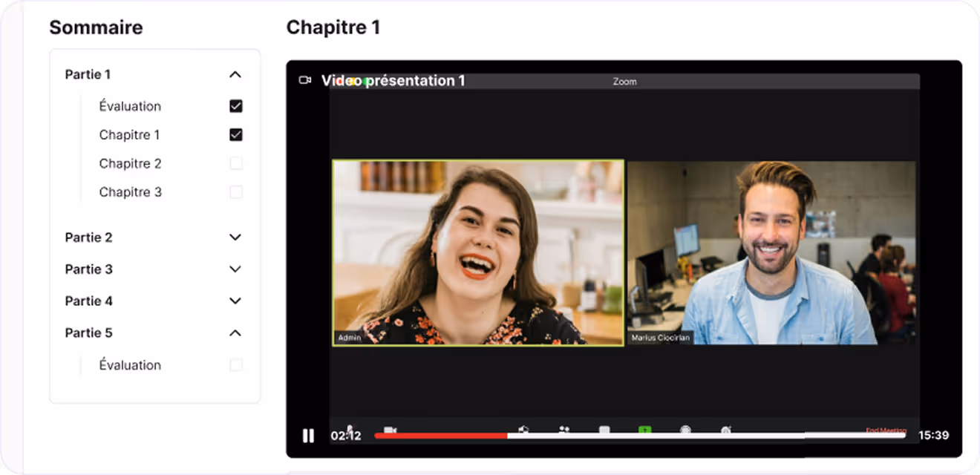Check the Chapitre 3 checkbox

tap(236, 192)
